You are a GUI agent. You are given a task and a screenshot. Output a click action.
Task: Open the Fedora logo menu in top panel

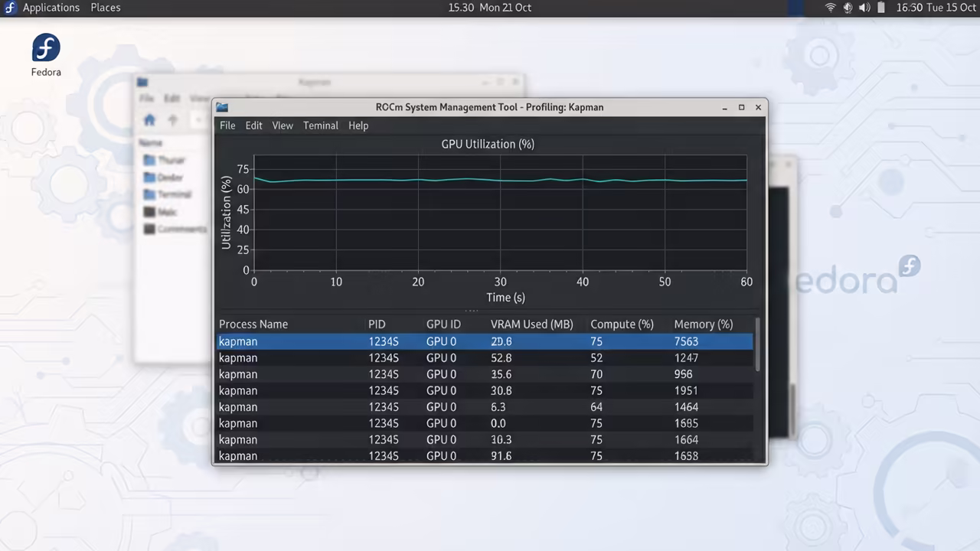click(x=11, y=8)
